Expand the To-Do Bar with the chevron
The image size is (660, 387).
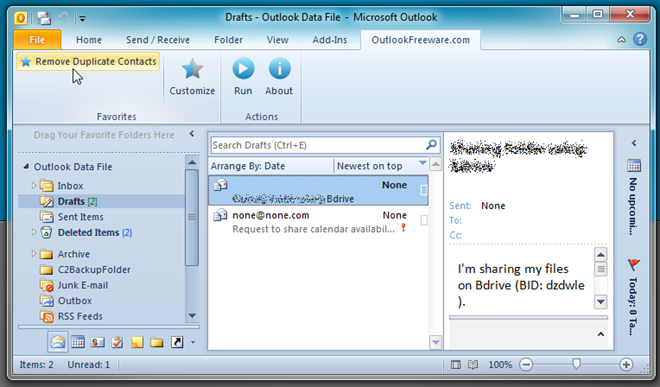[x=634, y=143]
